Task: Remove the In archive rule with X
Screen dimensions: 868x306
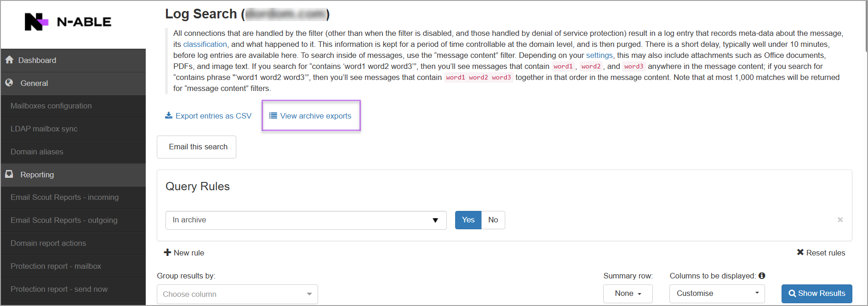Action: pos(840,220)
